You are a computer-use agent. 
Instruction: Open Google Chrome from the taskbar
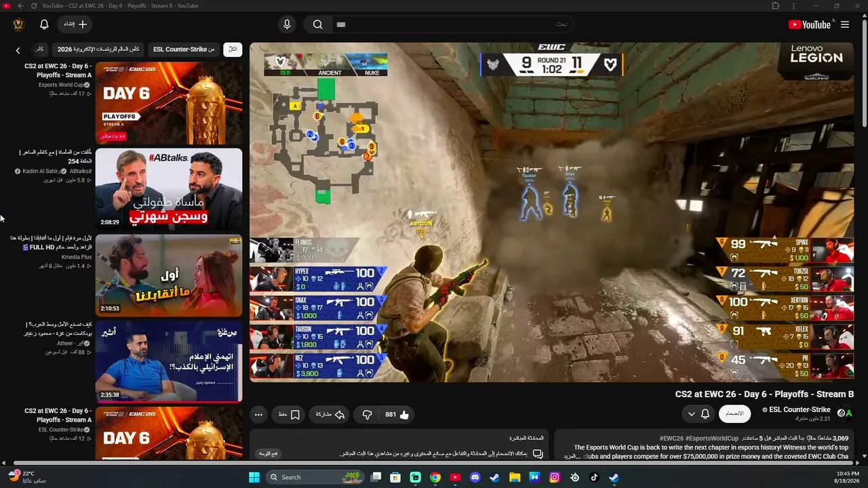(x=435, y=477)
